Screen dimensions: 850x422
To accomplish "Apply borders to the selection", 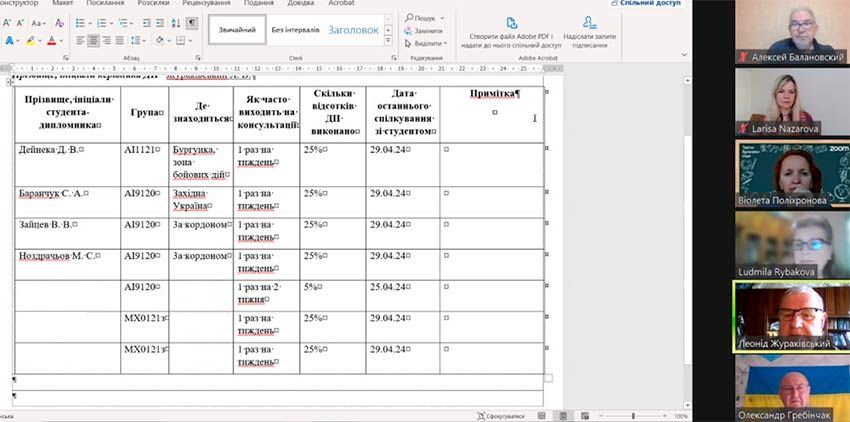I will 180,40.
